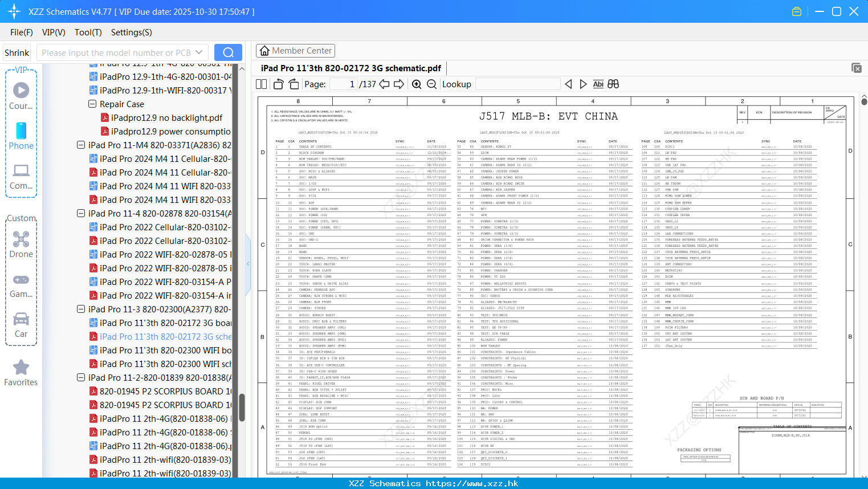Click the Lookup text field
The image size is (868, 489).
pyautogui.click(x=517, y=84)
